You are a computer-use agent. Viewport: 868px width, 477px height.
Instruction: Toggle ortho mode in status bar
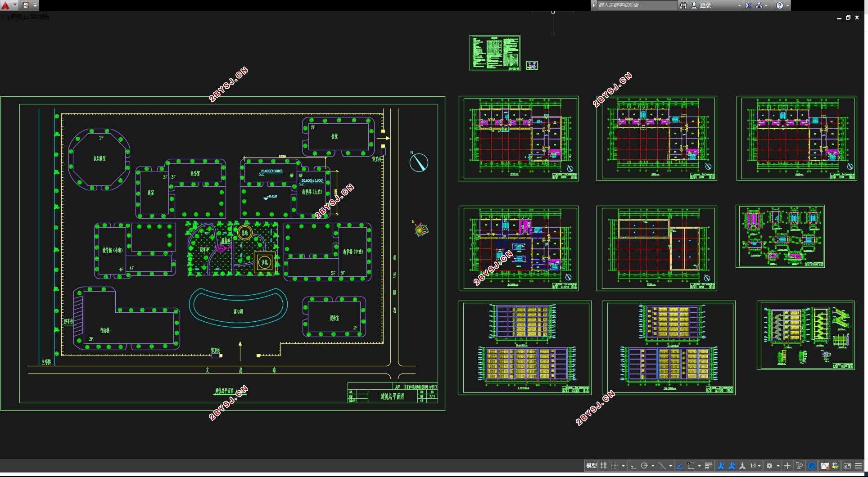click(633, 466)
